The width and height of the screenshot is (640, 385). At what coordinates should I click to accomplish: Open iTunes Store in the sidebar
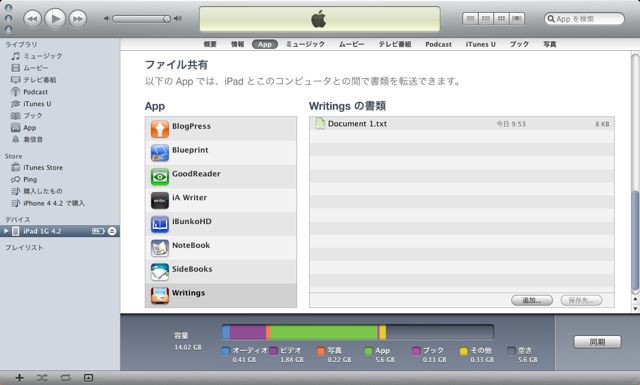point(60,167)
